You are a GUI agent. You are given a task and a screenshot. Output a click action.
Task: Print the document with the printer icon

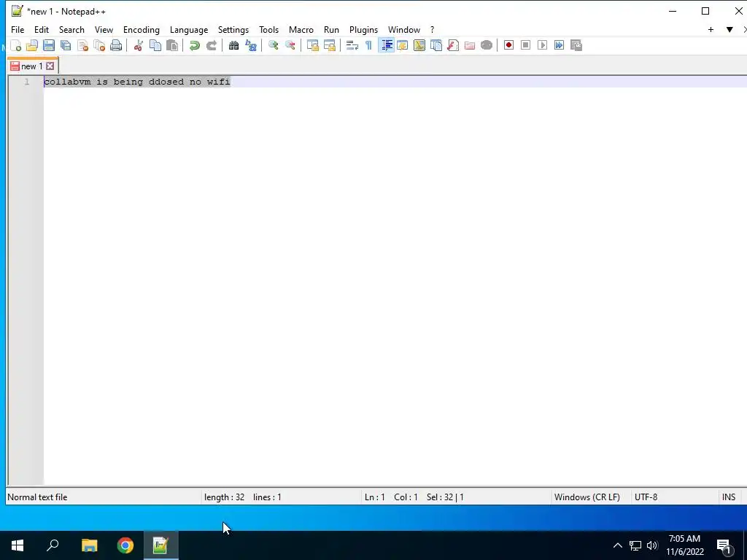click(x=116, y=45)
